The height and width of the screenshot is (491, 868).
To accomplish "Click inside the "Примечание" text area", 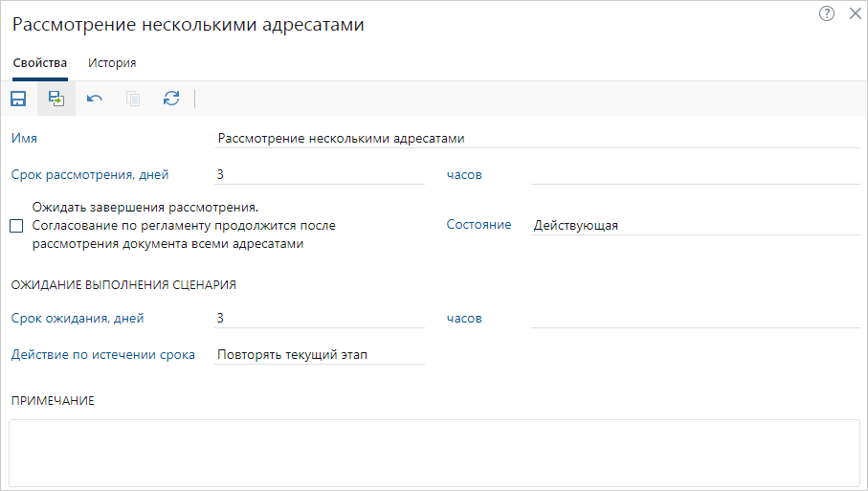I will [x=434, y=452].
